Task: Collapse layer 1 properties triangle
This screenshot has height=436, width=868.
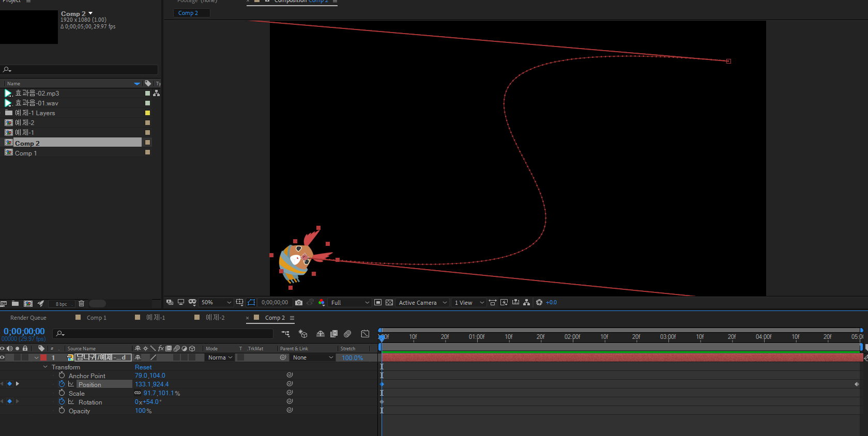Action: pyautogui.click(x=36, y=357)
